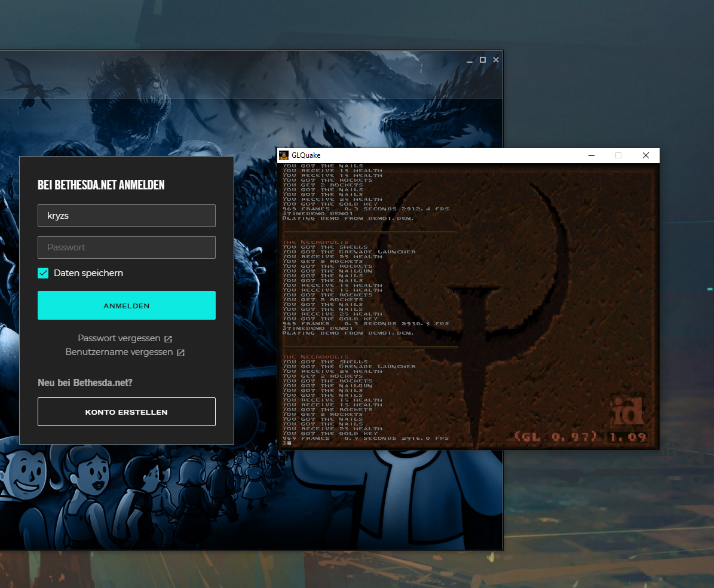Click the username field containing 'kryzs'
This screenshot has height=588, width=714.
[x=127, y=216]
